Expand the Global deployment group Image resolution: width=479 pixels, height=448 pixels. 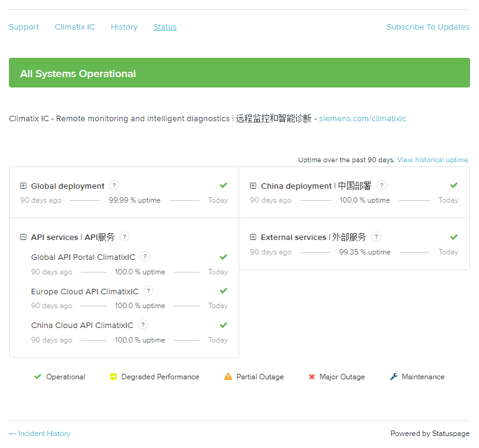pyautogui.click(x=23, y=186)
